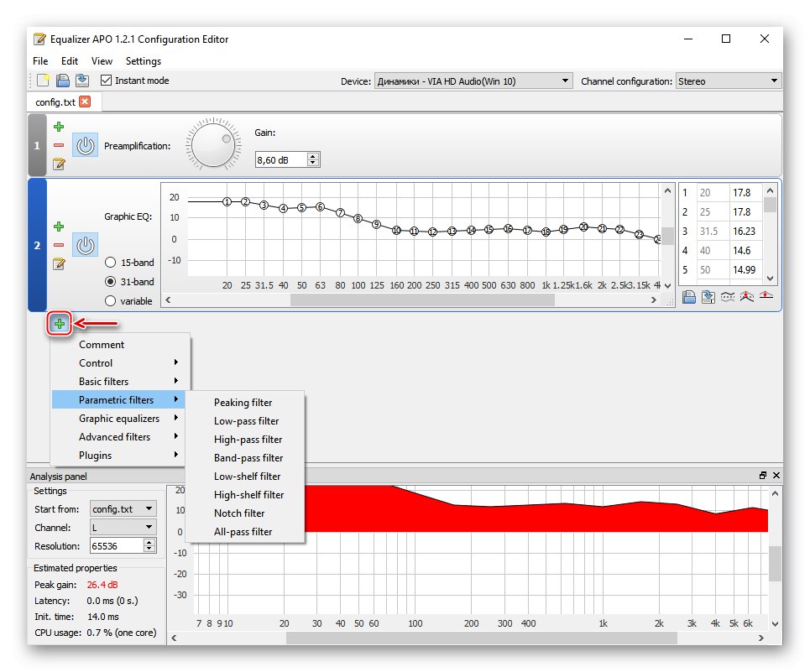Increase the Gain with spinner up arrow
810x672 pixels.
coord(312,156)
